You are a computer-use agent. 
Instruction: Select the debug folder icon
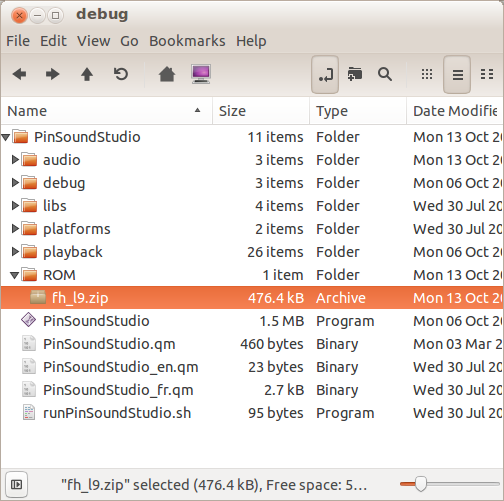(x=29, y=183)
